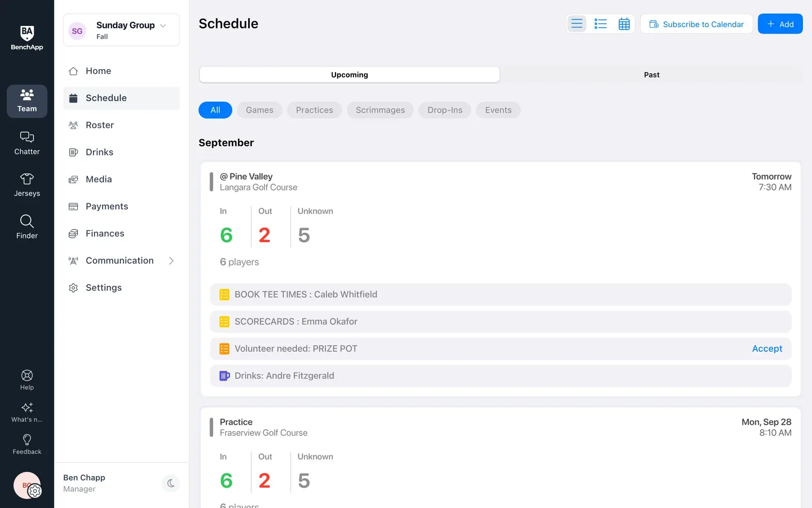Click the Mon, Sep 28 date

(x=766, y=422)
